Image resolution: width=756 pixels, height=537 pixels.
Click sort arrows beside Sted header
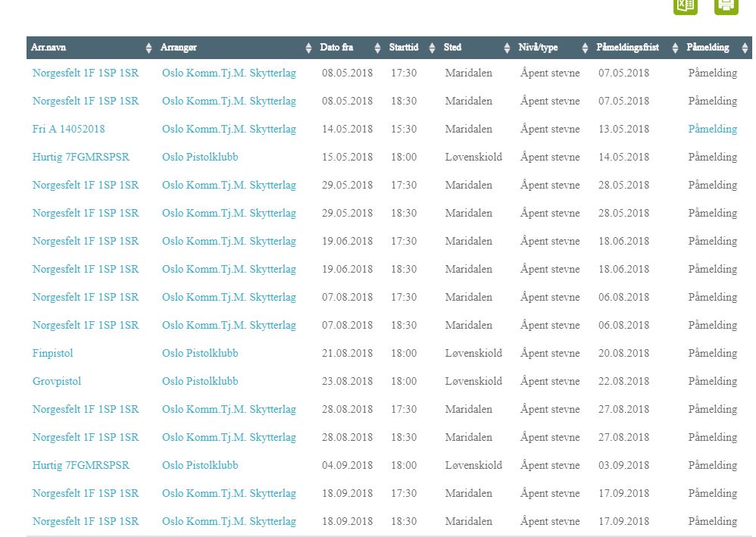508,48
